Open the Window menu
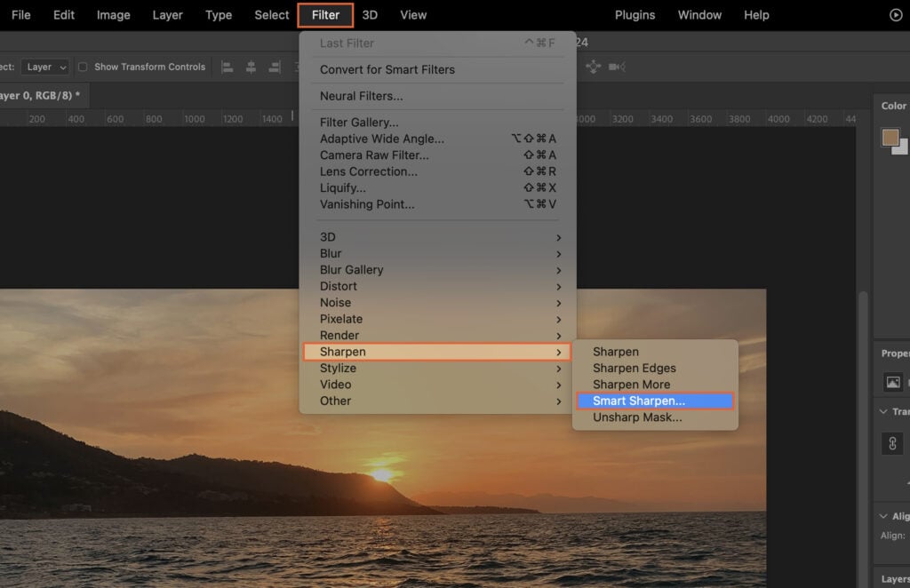Viewport: 910px width, 588px height. pos(699,14)
